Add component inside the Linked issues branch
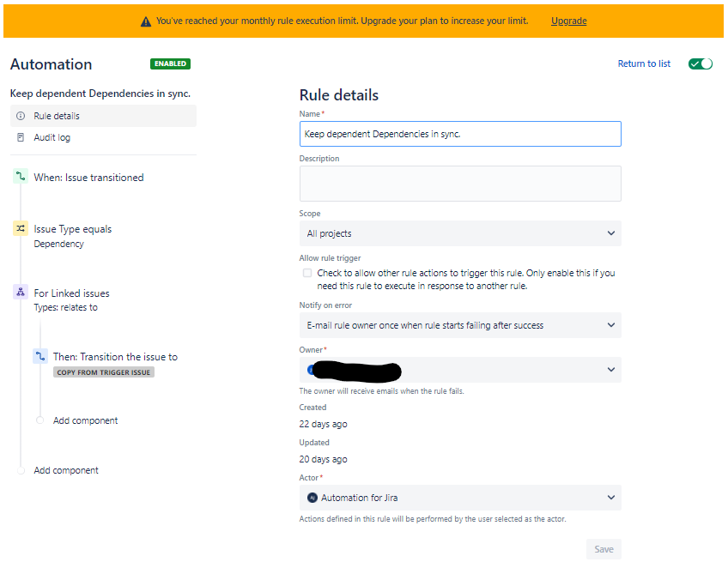The height and width of the screenshot is (568, 728). coord(86,420)
